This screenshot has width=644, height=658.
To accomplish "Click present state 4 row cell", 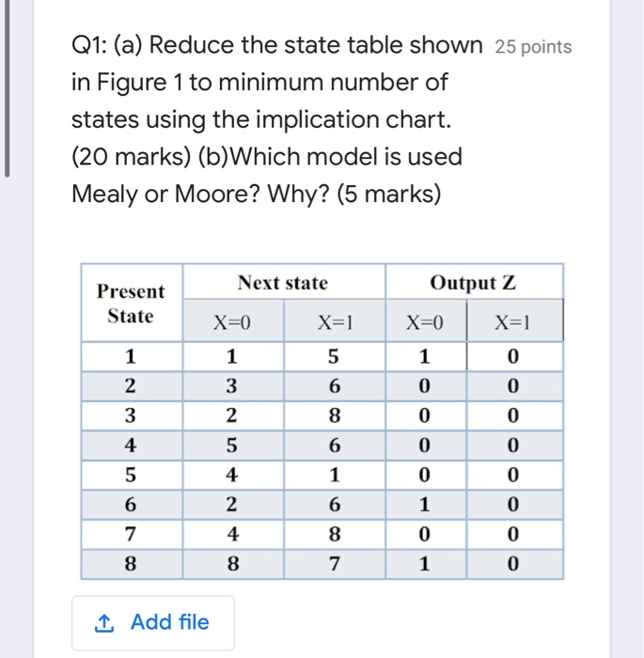I will [x=132, y=446].
